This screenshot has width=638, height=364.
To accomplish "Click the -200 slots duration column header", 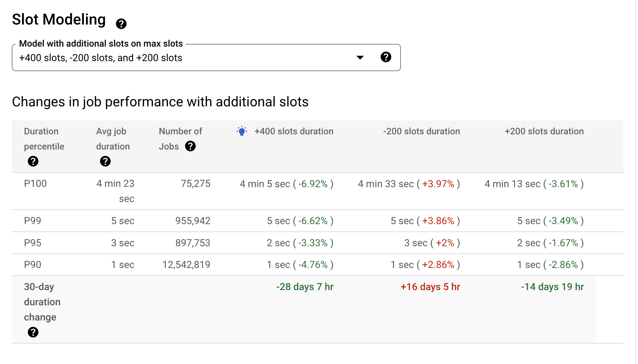I will pos(421,131).
